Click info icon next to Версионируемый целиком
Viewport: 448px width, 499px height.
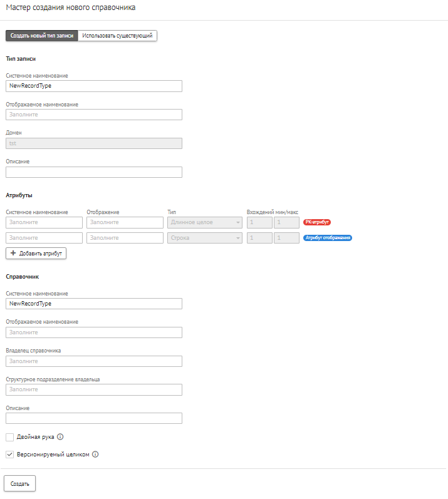pyautogui.click(x=95, y=455)
